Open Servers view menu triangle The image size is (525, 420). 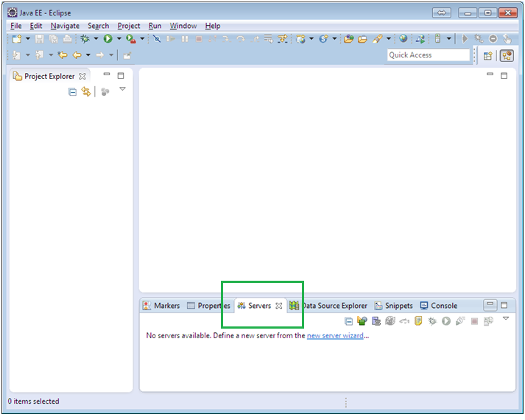[506, 318]
